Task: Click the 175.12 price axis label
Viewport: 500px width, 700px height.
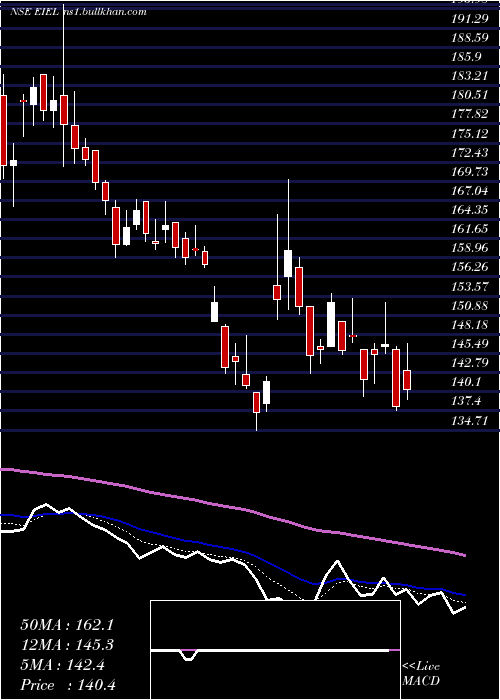Action: [470, 133]
